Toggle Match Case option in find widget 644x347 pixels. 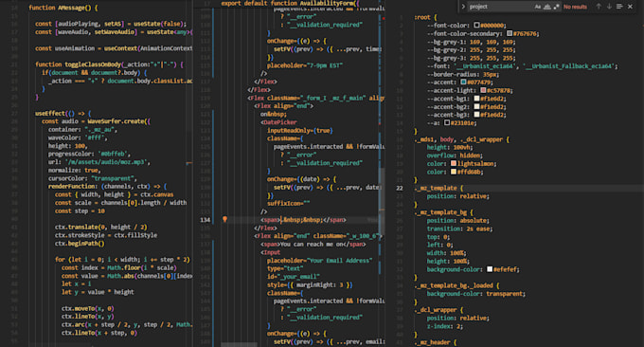point(538,7)
